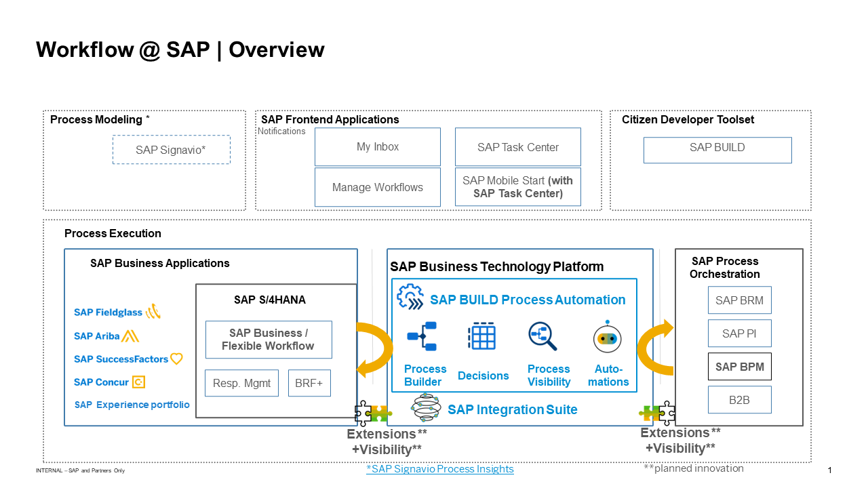Click the "Process Execution" heading
The width and height of the screenshot is (868, 488).
pos(113,234)
